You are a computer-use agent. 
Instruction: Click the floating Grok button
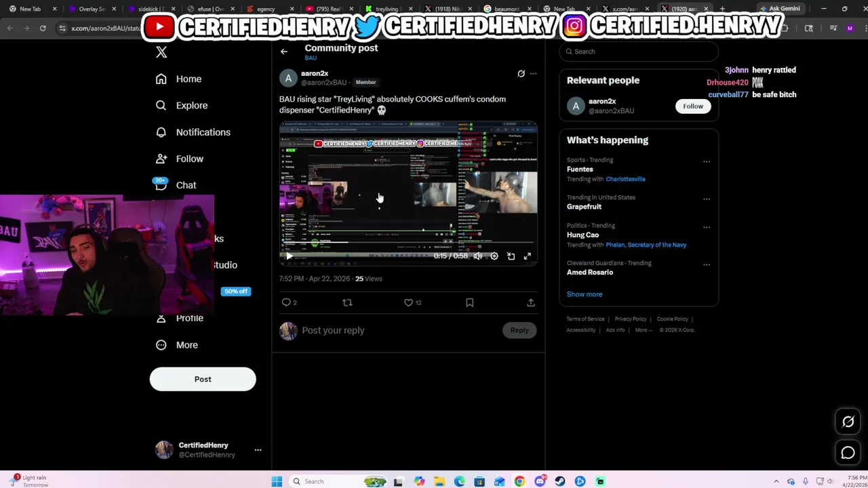[x=848, y=422]
